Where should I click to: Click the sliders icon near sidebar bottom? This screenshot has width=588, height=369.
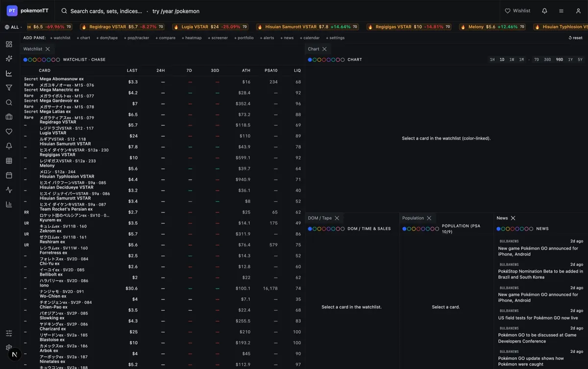tap(9, 333)
